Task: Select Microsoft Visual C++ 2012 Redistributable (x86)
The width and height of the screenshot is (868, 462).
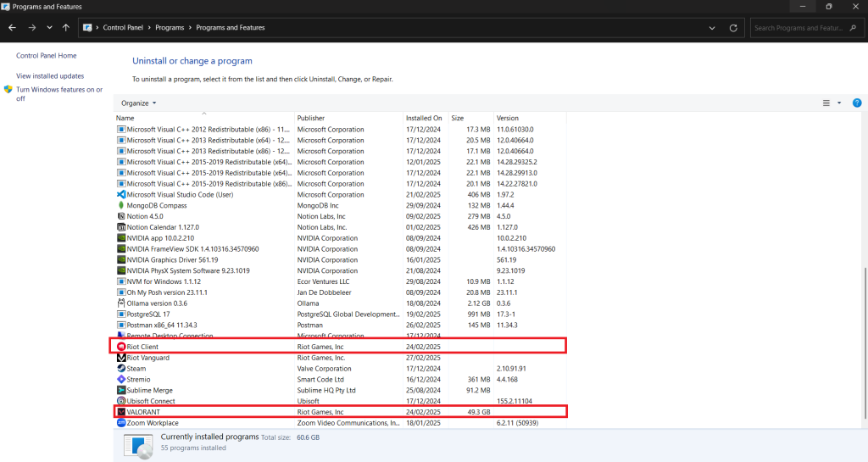Action: pyautogui.click(x=209, y=130)
